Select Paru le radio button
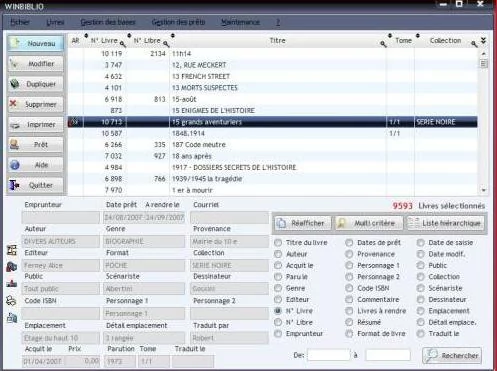This screenshot has width=497, height=371. pos(278,277)
